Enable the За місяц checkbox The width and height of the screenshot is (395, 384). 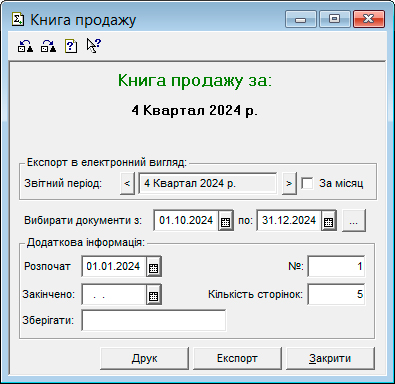307,183
